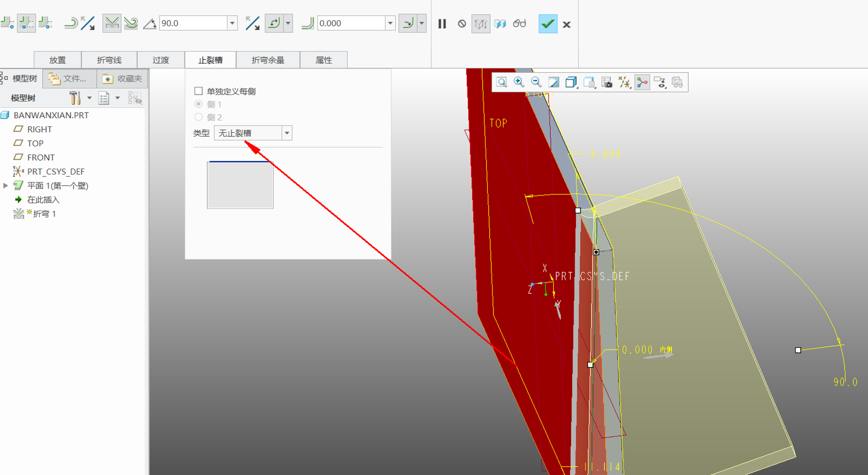Select second bend-line position icon option
This screenshot has width=868, height=475.
pyautogui.click(x=26, y=23)
